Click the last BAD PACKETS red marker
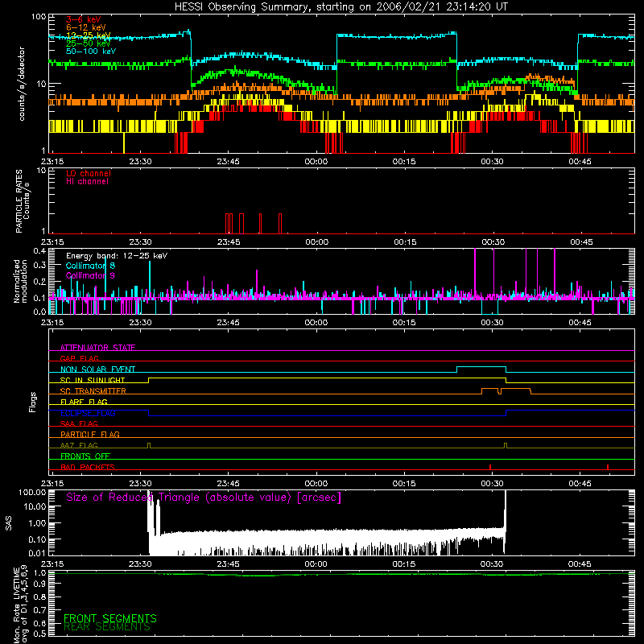 point(608,467)
